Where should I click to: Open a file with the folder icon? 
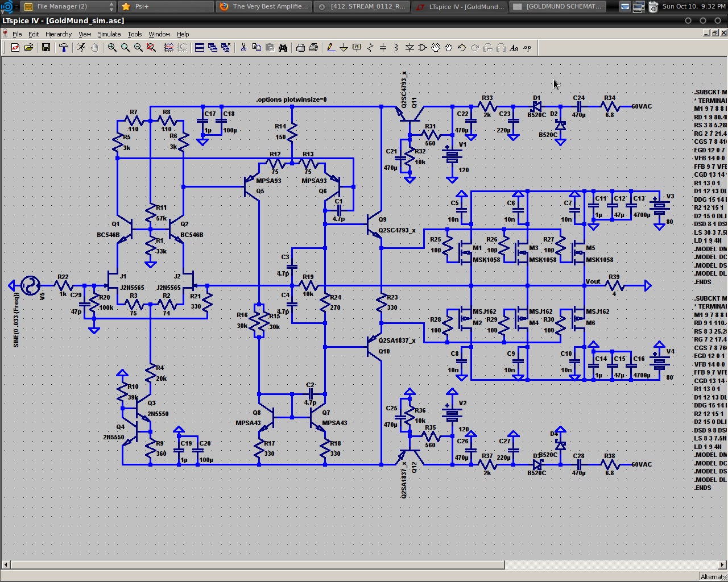click(x=28, y=48)
